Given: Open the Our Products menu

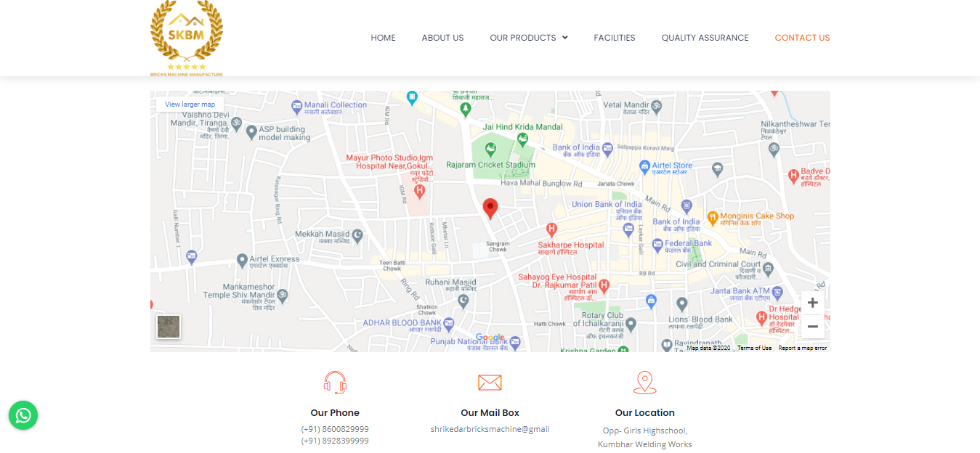Looking at the screenshot, I should tap(529, 38).
